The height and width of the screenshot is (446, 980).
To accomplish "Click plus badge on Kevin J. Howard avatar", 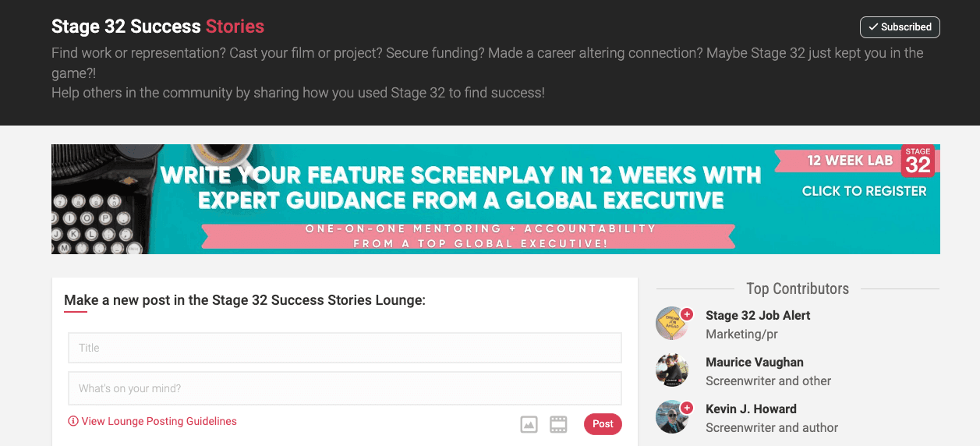I will [x=687, y=408].
